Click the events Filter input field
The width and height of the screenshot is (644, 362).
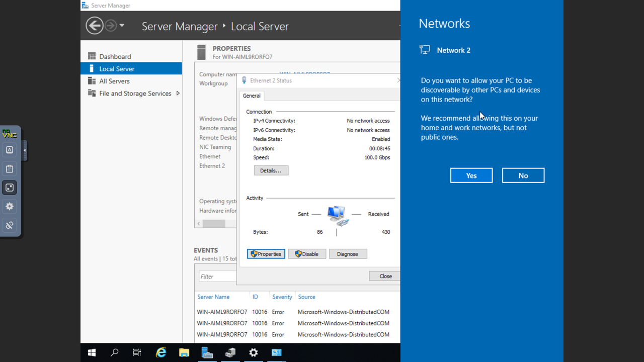click(x=217, y=276)
